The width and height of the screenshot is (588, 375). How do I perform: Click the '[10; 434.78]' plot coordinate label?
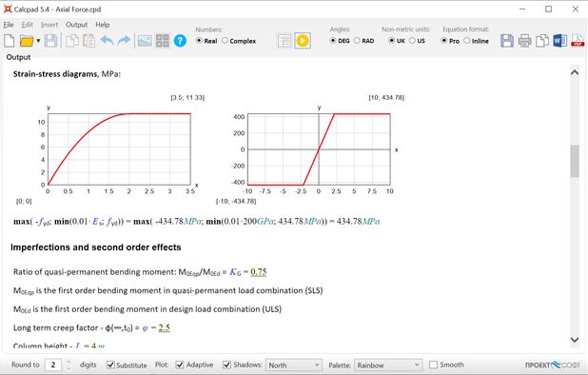(x=386, y=97)
